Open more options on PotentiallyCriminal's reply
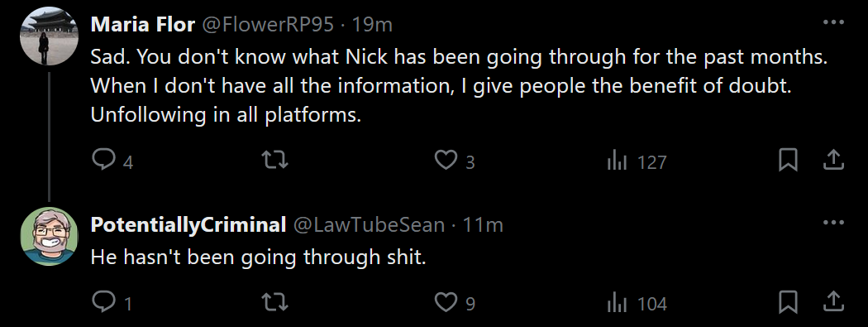The width and height of the screenshot is (868, 327). point(833,223)
